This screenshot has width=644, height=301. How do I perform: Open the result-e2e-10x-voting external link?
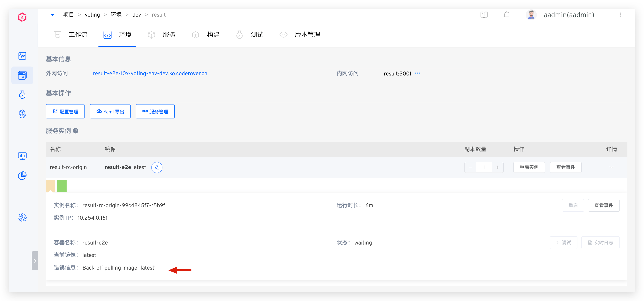(150, 73)
